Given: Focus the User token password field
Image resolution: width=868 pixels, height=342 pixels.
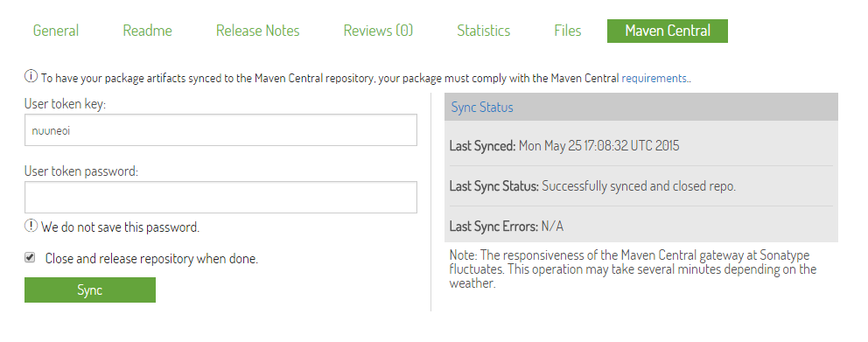Looking at the screenshot, I should click(x=220, y=197).
